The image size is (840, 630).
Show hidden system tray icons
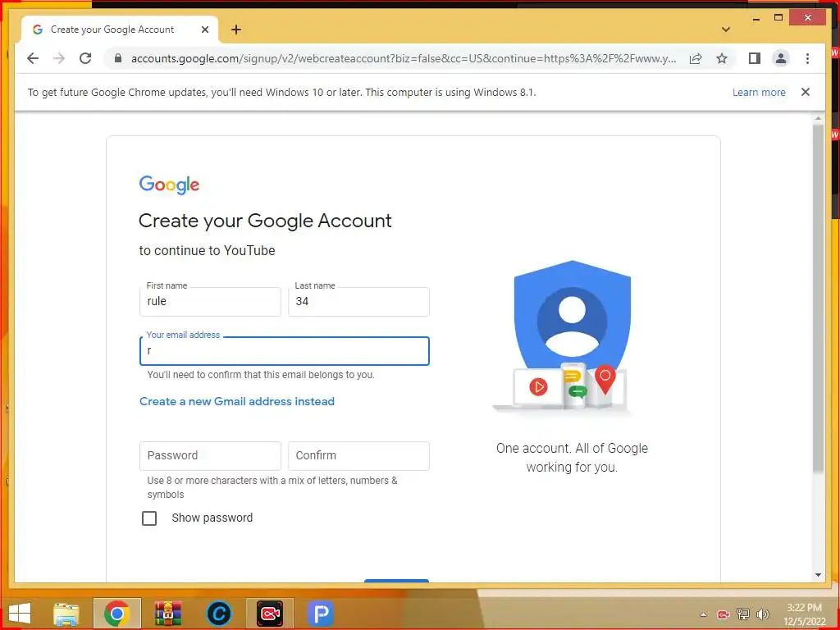pos(703,614)
